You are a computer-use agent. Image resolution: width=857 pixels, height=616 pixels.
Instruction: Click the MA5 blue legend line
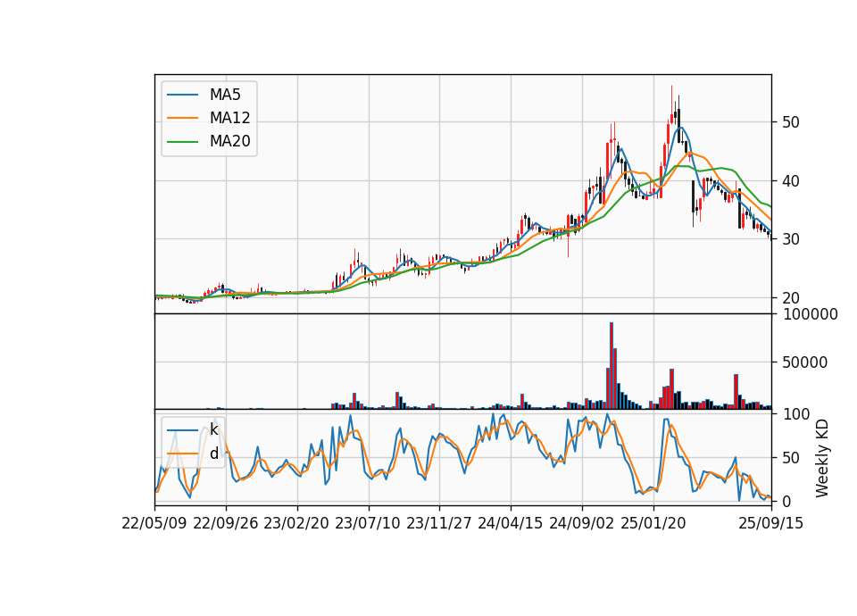tap(182, 95)
